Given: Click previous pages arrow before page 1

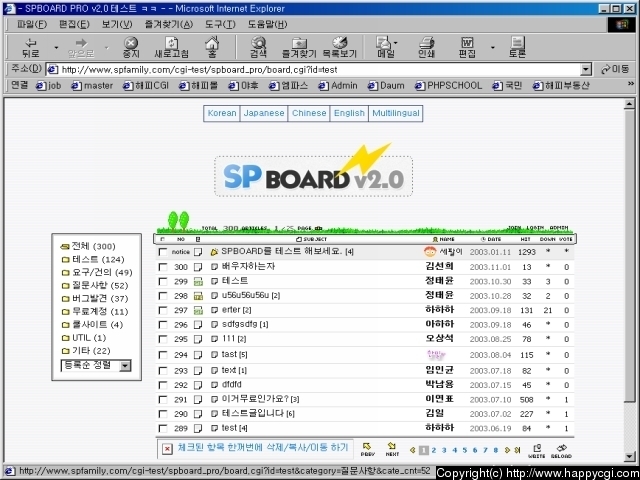Looking at the screenshot, I should [x=412, y=450].
